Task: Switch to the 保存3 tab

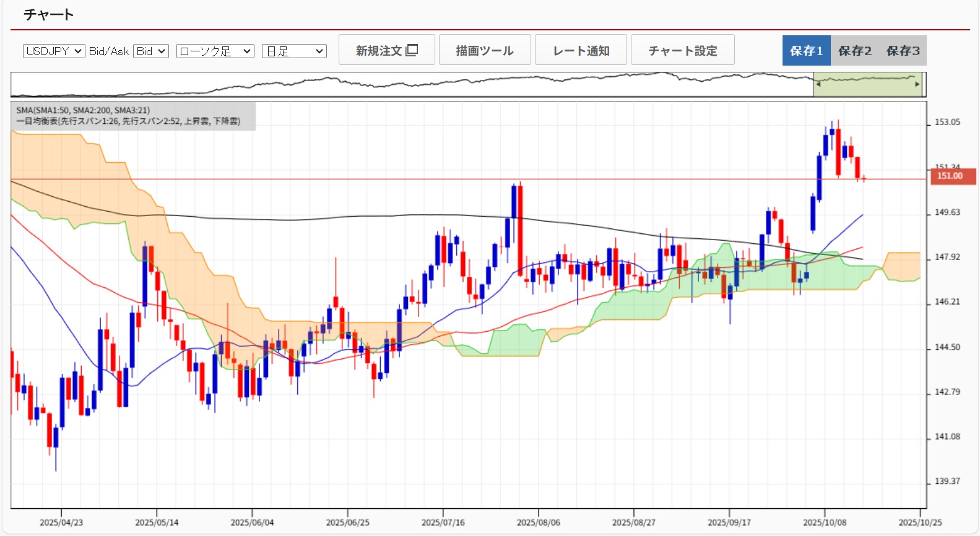Action: [903, 51]
